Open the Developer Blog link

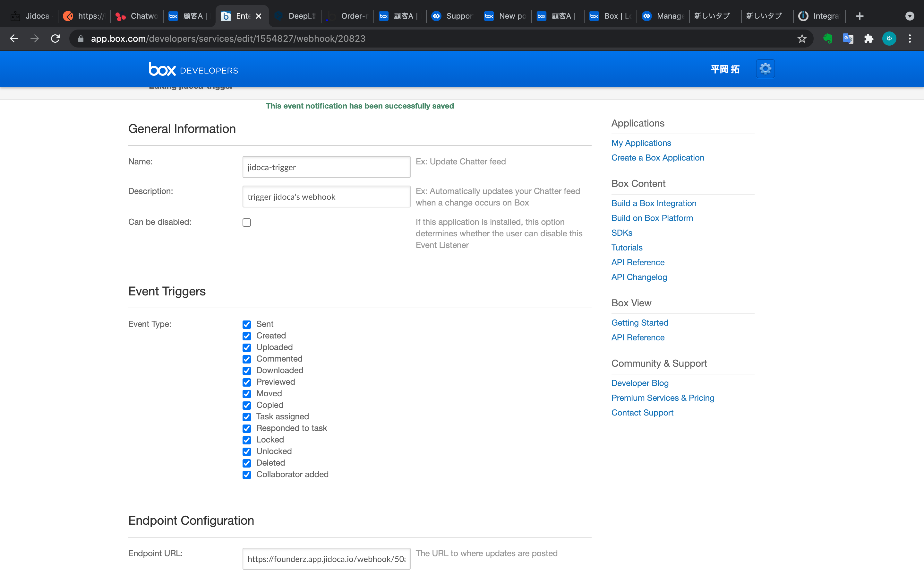click(x=640, y=383)
